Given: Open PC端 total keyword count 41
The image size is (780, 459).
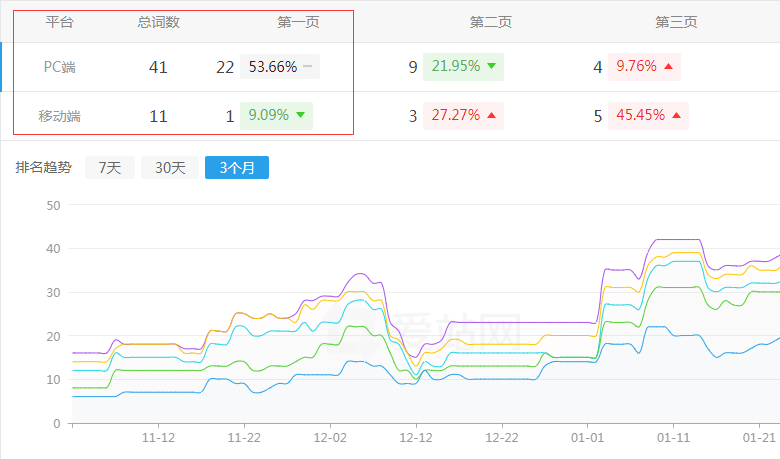Looking at the screenshot, I should point(158,67).
